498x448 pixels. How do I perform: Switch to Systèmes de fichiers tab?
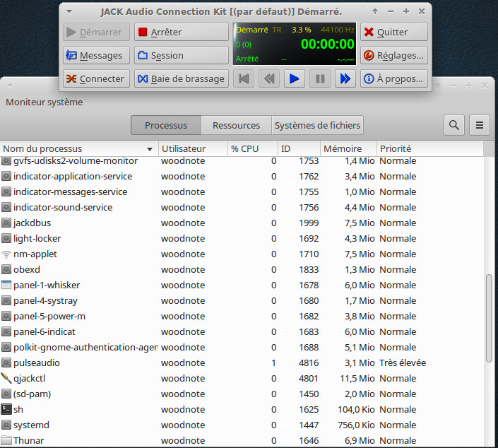[317, 125]
